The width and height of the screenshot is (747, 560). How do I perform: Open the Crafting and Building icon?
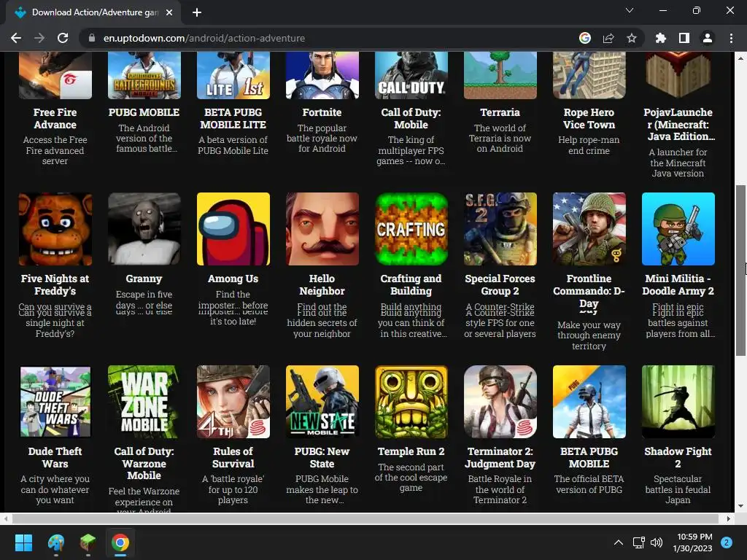coord(411,229)
